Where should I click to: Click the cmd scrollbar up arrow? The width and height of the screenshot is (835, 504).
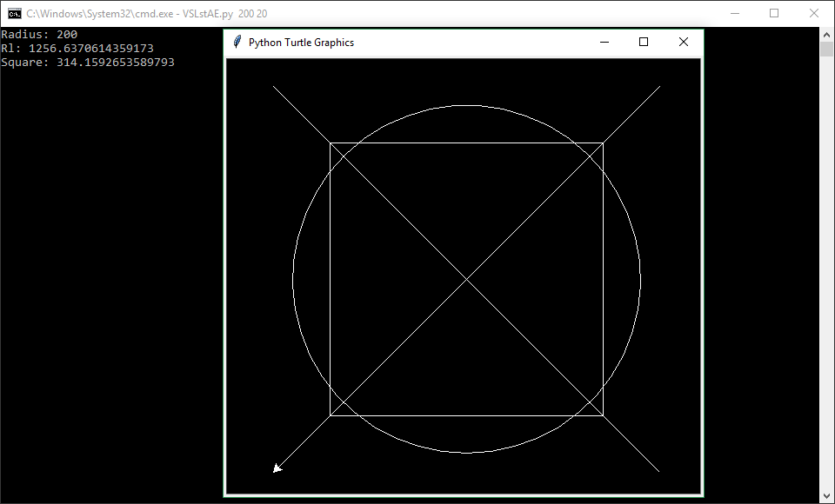click(826, 35)
